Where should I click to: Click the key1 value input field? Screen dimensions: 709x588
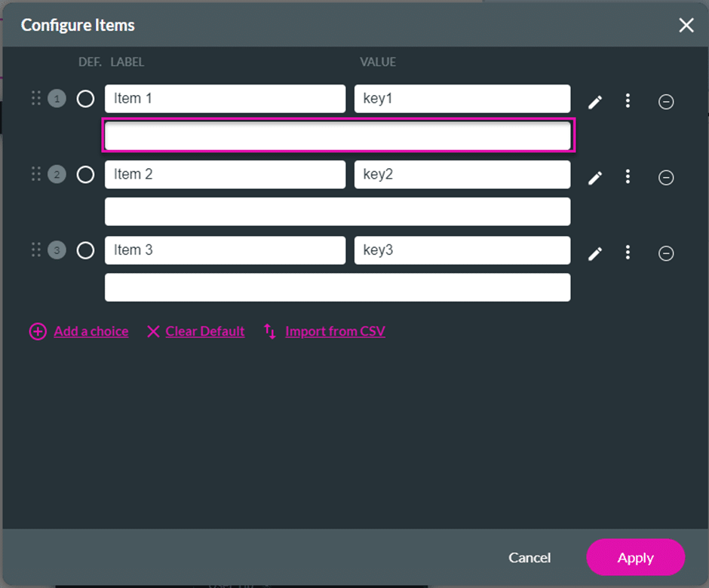(x=462, y=99)
